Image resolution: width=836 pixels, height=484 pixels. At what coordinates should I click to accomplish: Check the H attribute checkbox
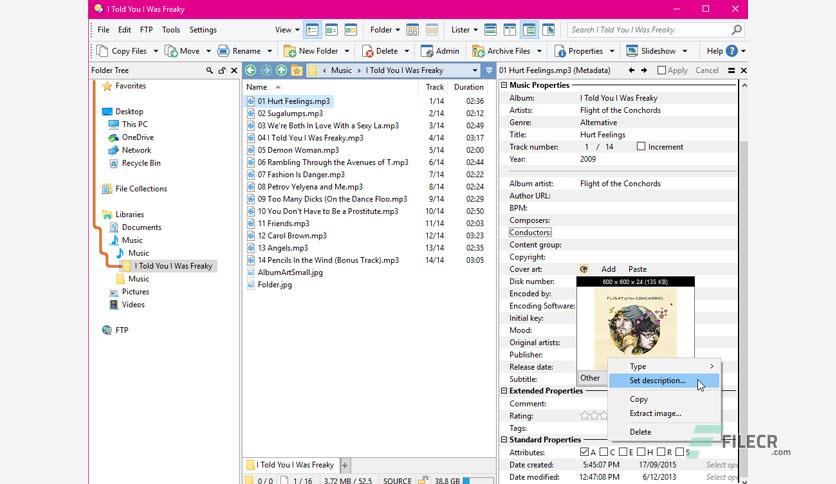[x=641, y=452]
